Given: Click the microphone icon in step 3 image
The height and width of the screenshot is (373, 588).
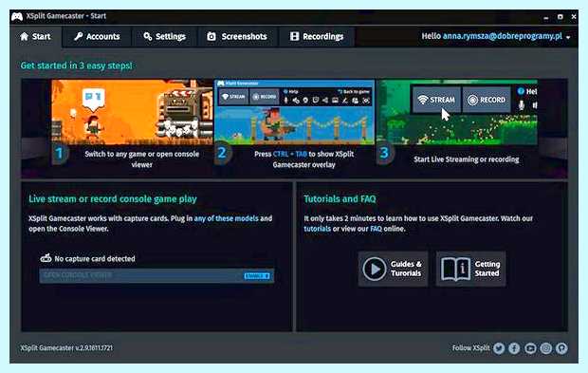Looking at the screenshot, I should [x=522, y=105].
